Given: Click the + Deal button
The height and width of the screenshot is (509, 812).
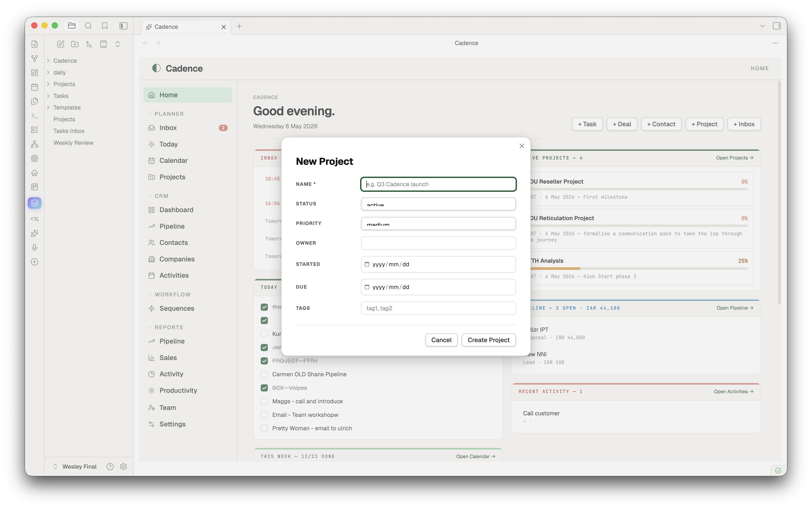Looking at the screenshot, I should (x=622, y=124).
